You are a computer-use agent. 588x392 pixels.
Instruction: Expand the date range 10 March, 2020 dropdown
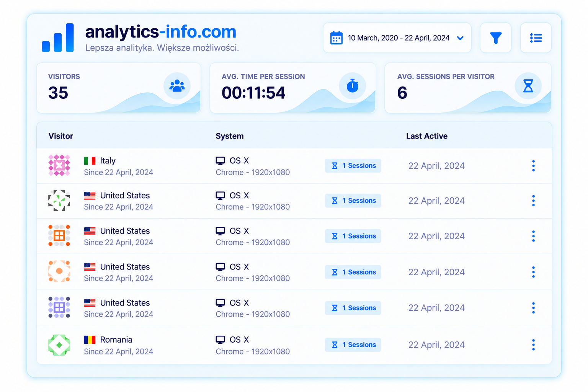click(397, 38)
